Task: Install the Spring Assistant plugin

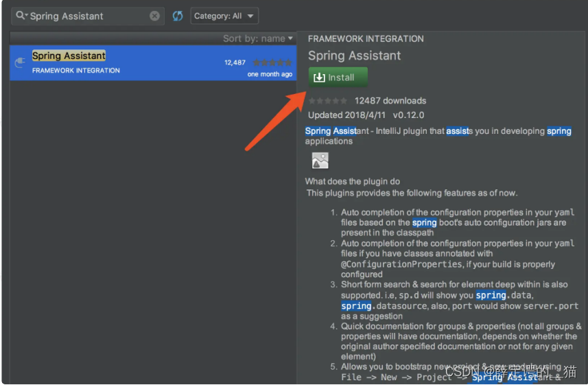Action: [338, 77]
